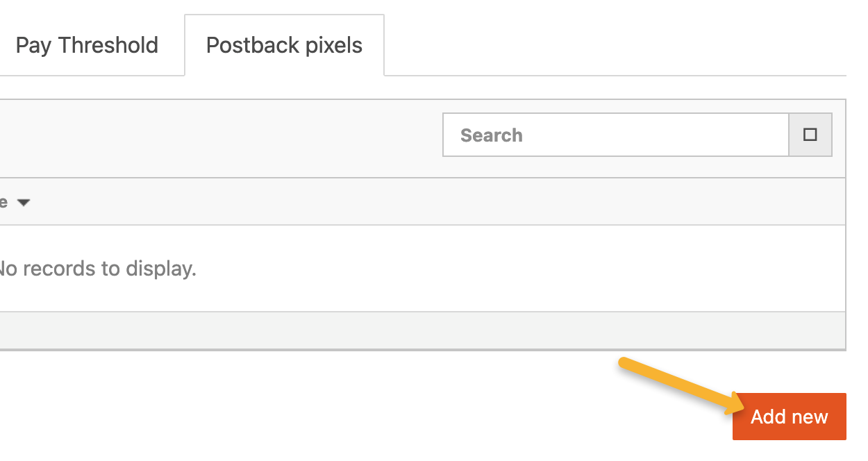Switch to Pay Threshold settings
Screen dimensions: 868x461
(87, 46)
